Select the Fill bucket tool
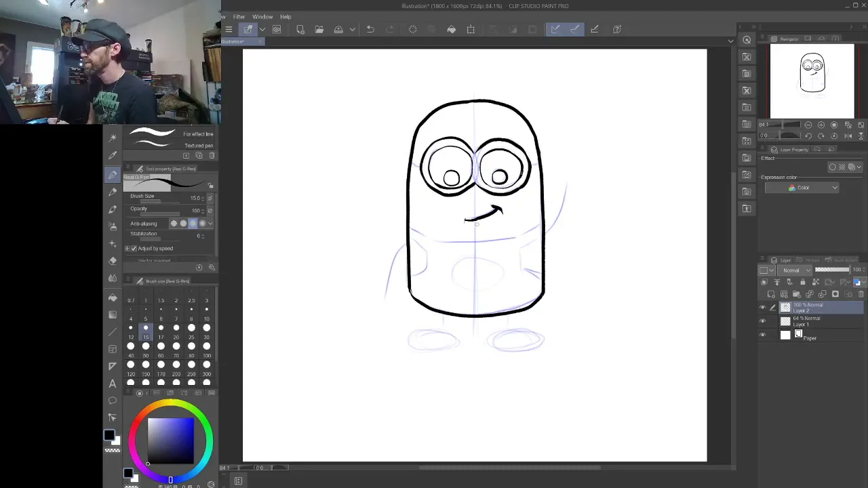Image resolution: width=868 pixels, height=488 pixels. pos(113,298)
